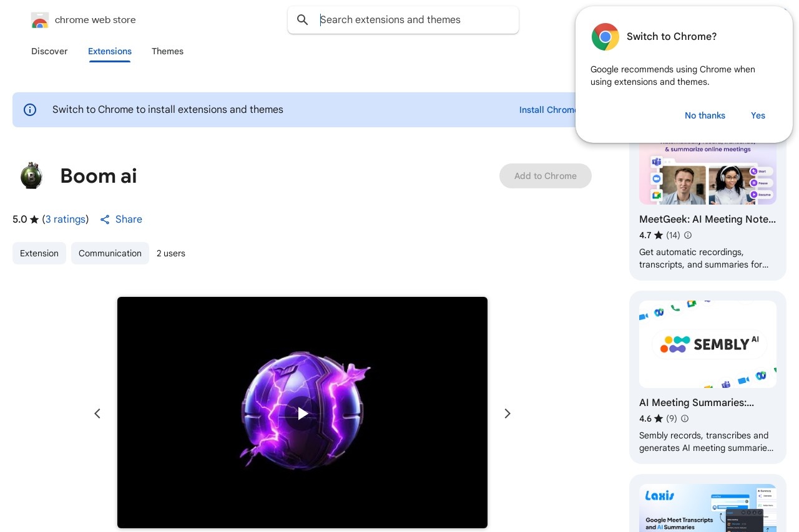
Task: Click the 5.0 star rating
Action: pyautogui.click(x=26, y=220)
